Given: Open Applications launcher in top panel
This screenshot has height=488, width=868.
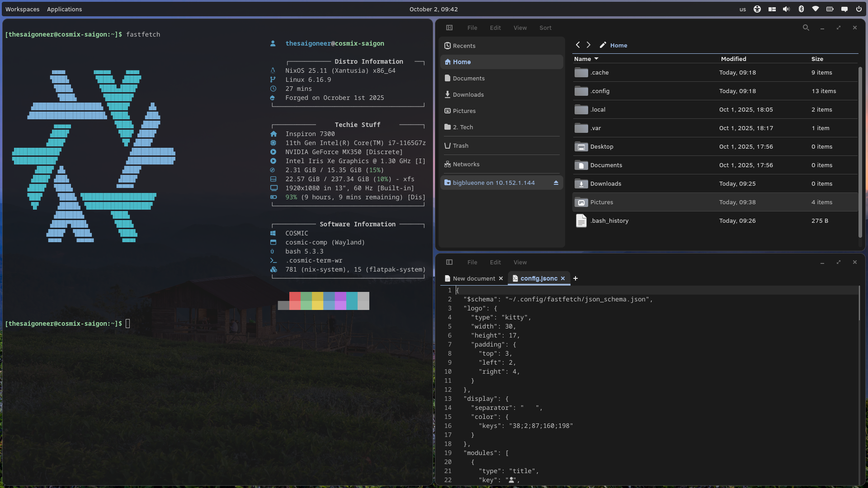Looking at the screenshot, I should (x=64, y=9).
